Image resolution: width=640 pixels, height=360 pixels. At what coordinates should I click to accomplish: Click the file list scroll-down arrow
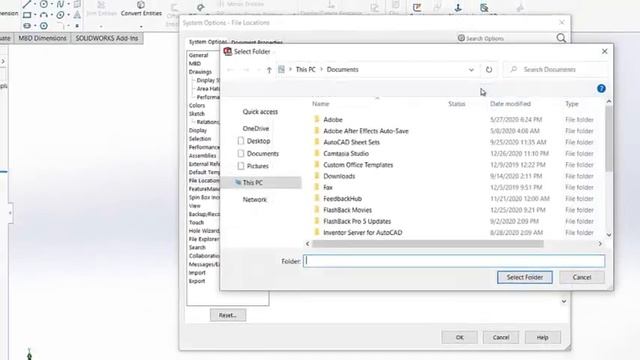click(609, 235)
